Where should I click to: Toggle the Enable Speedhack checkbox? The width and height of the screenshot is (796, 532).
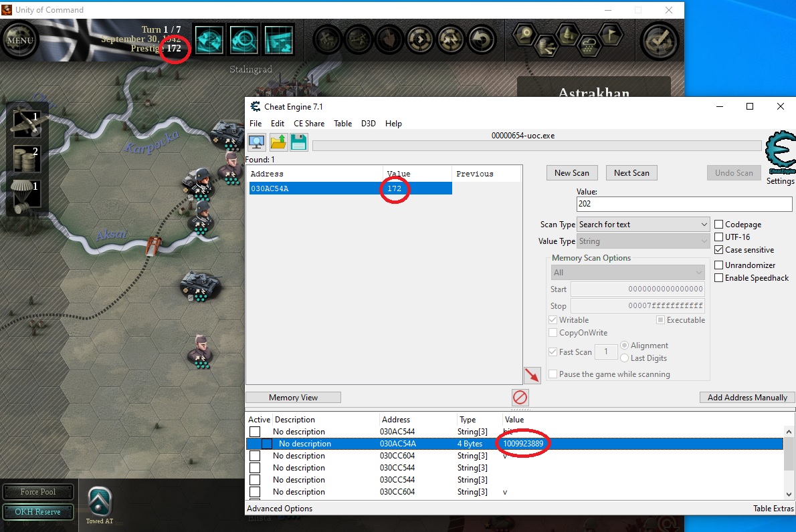pyautogui.click(x=720, y=278)
